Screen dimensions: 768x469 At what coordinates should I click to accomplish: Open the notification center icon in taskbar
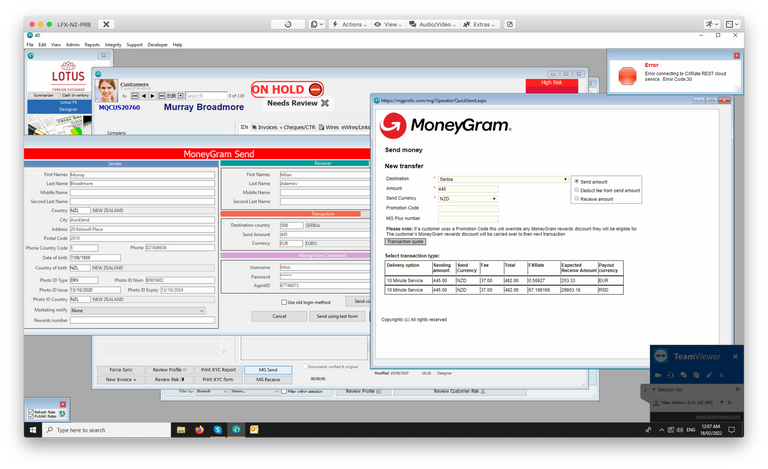[732, 430]
